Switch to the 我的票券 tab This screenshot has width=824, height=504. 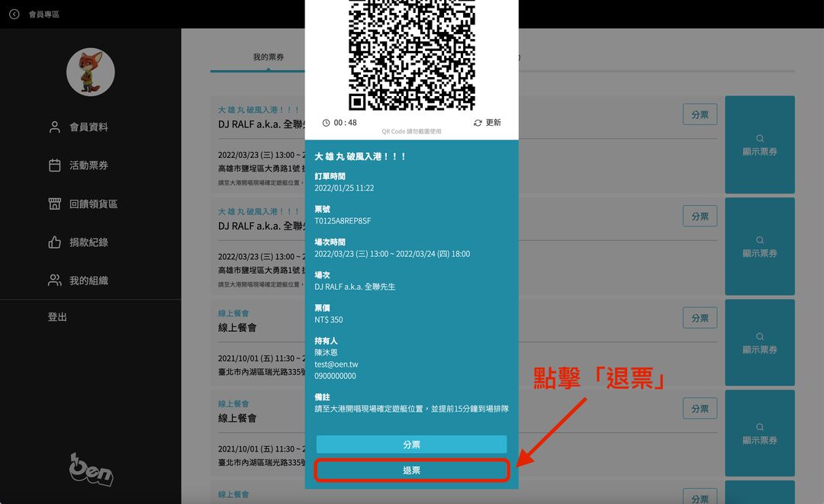coord(269,57)
